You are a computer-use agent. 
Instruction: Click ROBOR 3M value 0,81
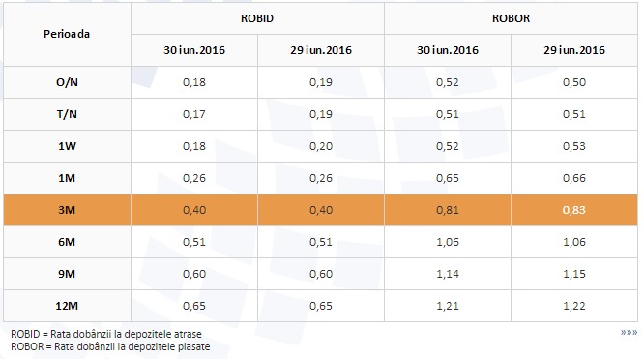coord(448,210)
